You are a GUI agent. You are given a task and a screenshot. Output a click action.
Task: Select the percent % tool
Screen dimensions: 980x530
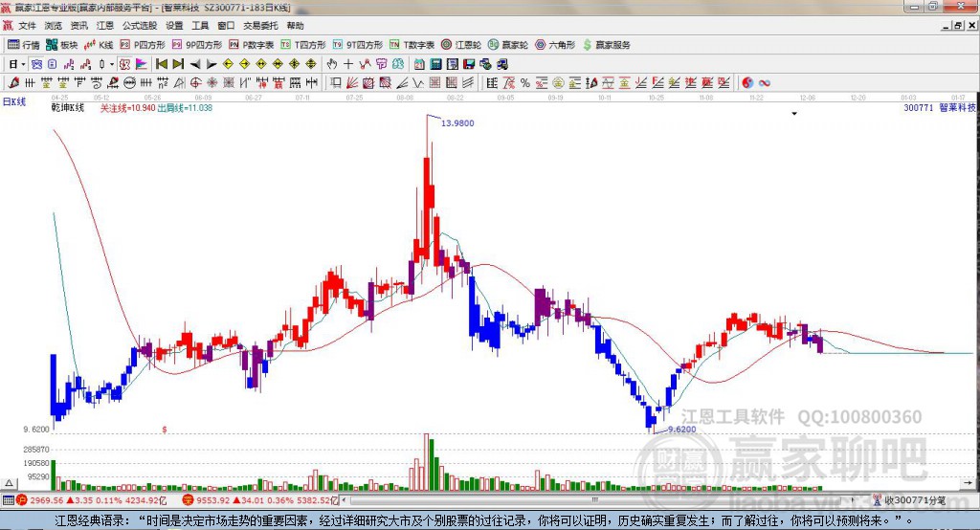[x=525, y=82]
